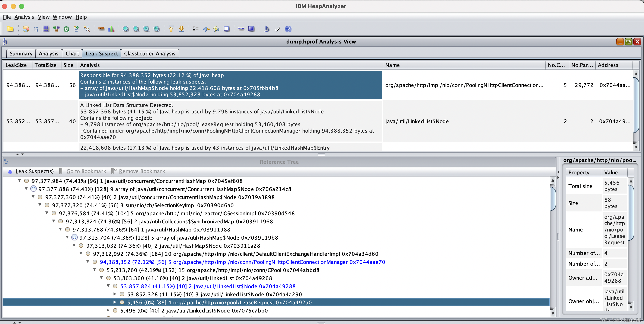Click the brown ruler toolbar icon
This screenshot has height=324, width=644.
[101, 29]
